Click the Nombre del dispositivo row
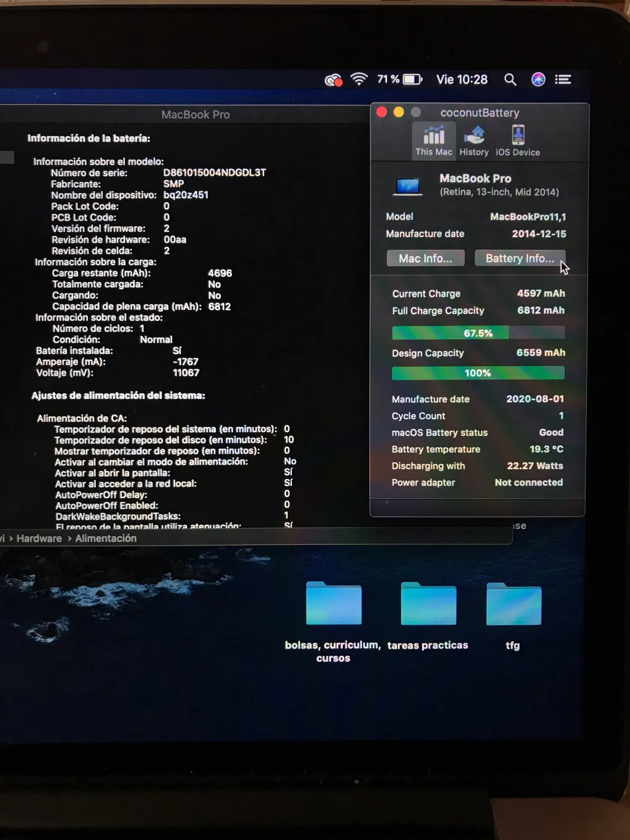The width and height of the screenshot is (630, 840). (x=130, y=195)
